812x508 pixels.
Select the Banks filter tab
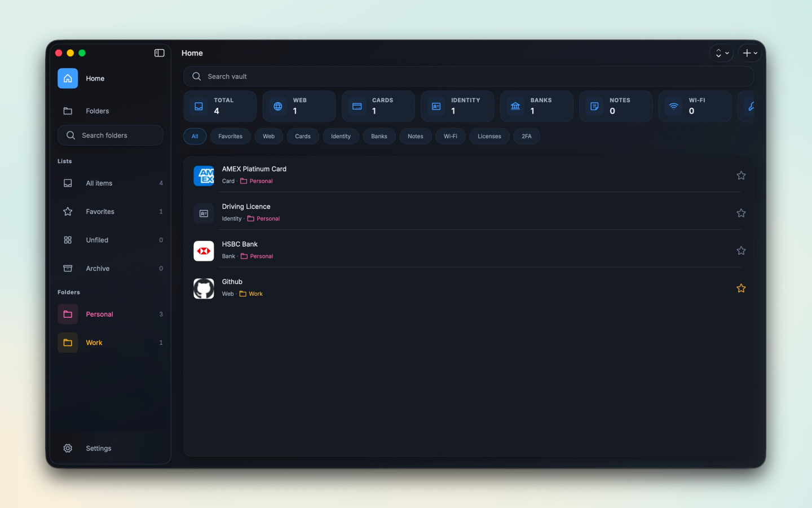[379, 137]
